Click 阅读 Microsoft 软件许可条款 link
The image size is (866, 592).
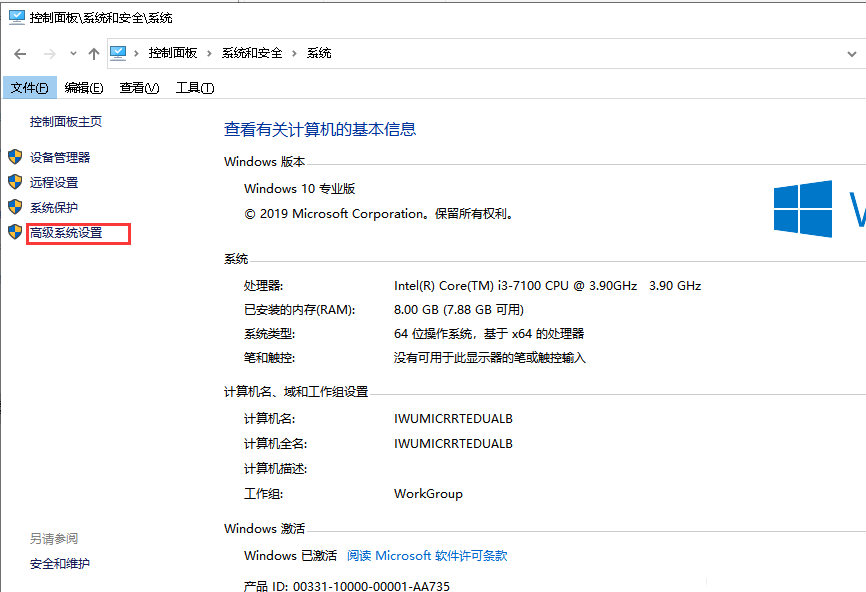coord(427,556)
